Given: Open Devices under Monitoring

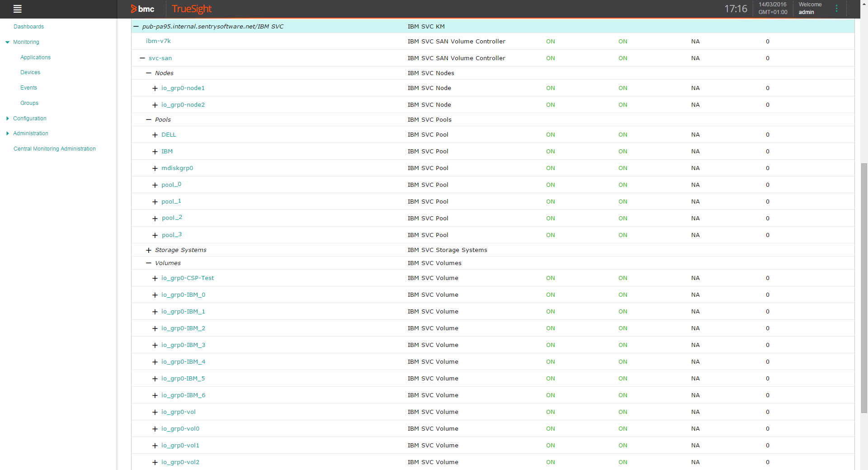Looking at the screenshot, I should click(30, 72).
